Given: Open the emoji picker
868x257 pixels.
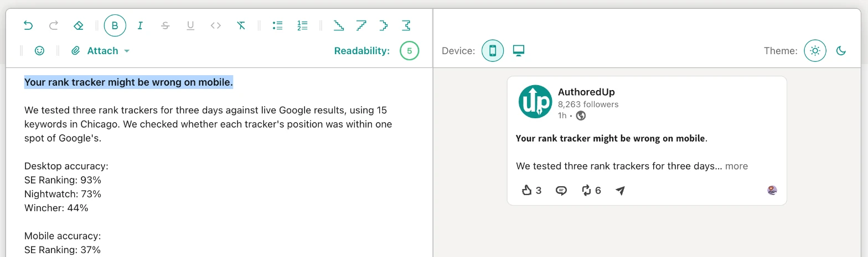Looking at the screenshot, I should [39, 51].
